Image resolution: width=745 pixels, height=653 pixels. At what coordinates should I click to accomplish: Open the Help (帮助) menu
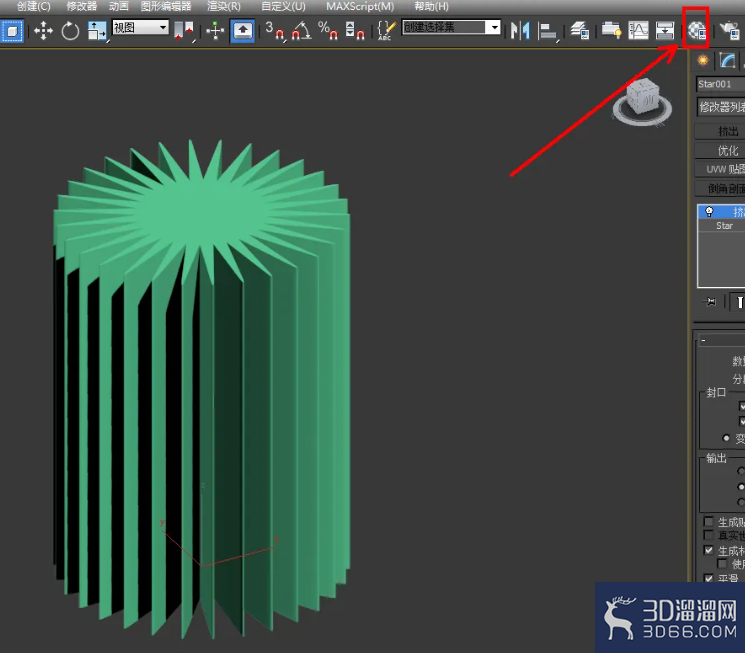[x=431, y=6]
